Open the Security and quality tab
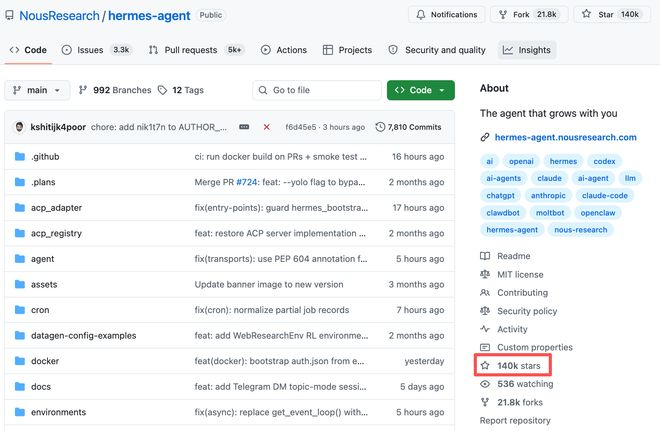Image resolution: width=660 pixels, height=431 pixels. (x=437, y=50)
